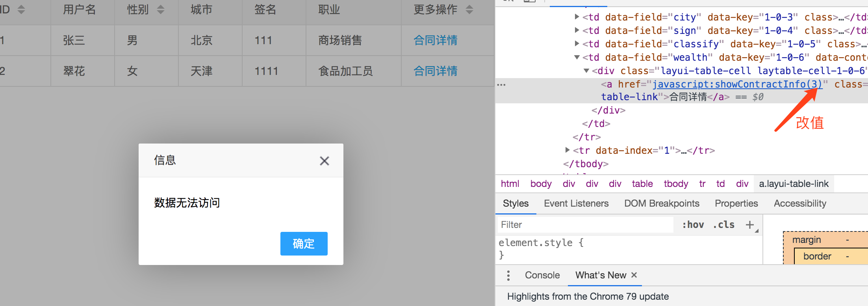Viewport: 868px width, 306px height.
Task: Click the closing </tbody> tag line
Action: coord(586,164)
